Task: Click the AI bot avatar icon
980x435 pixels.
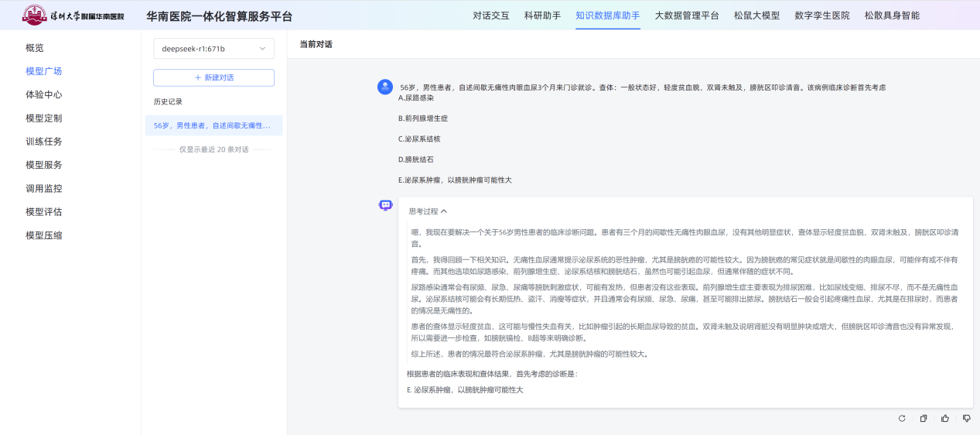Action: tap(385, 205)
